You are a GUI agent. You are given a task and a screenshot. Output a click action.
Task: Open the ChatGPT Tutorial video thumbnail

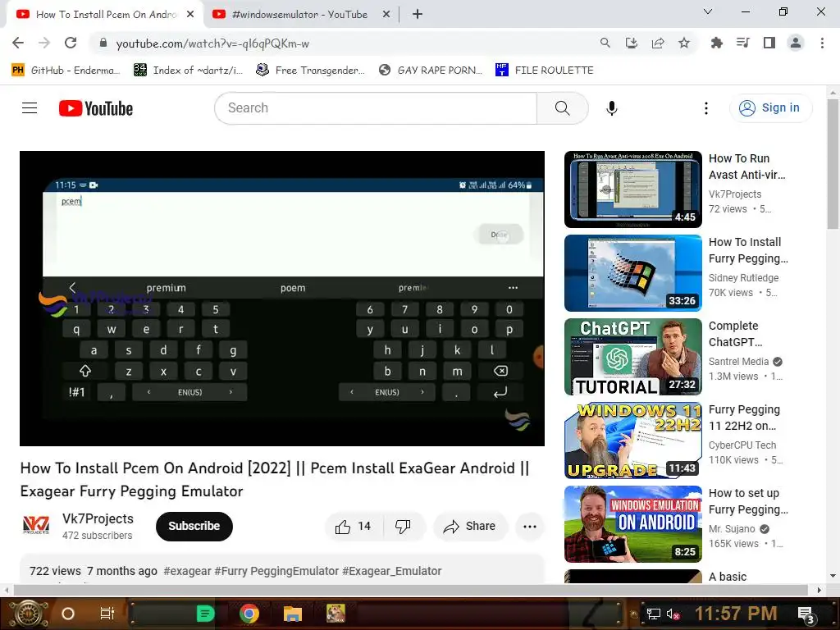(632, 357)
